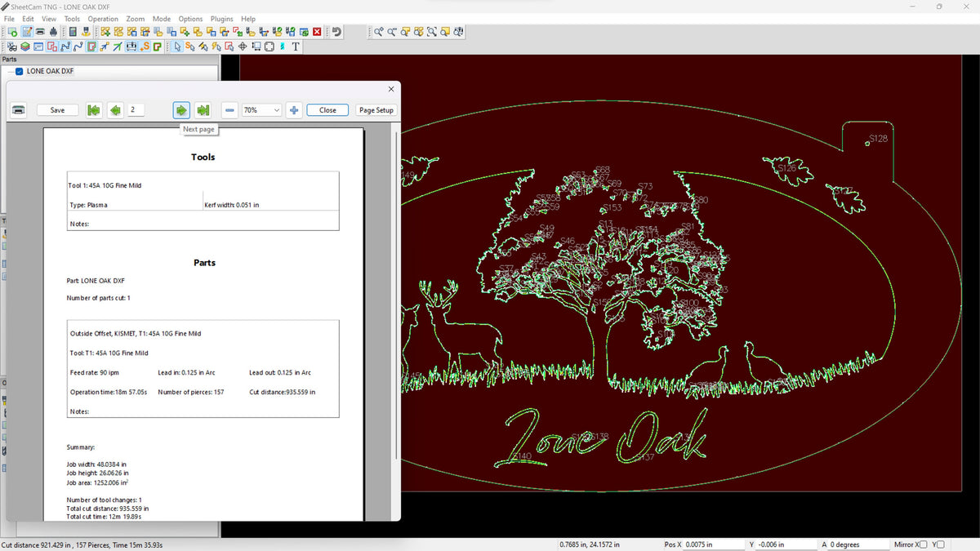The image size is (980, 551).
Task: Open the File menu
Action: pyautogui.click(x=9, y=19)
